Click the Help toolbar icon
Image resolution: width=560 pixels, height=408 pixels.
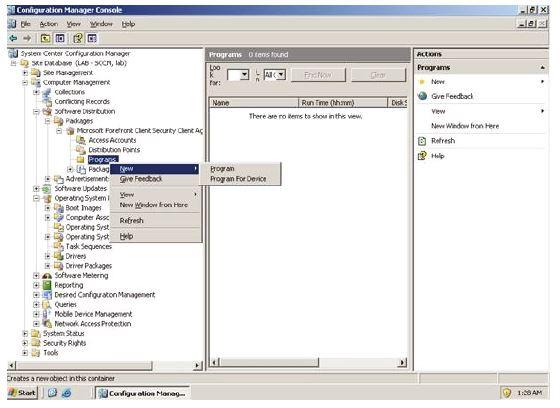tap(78, 38)
